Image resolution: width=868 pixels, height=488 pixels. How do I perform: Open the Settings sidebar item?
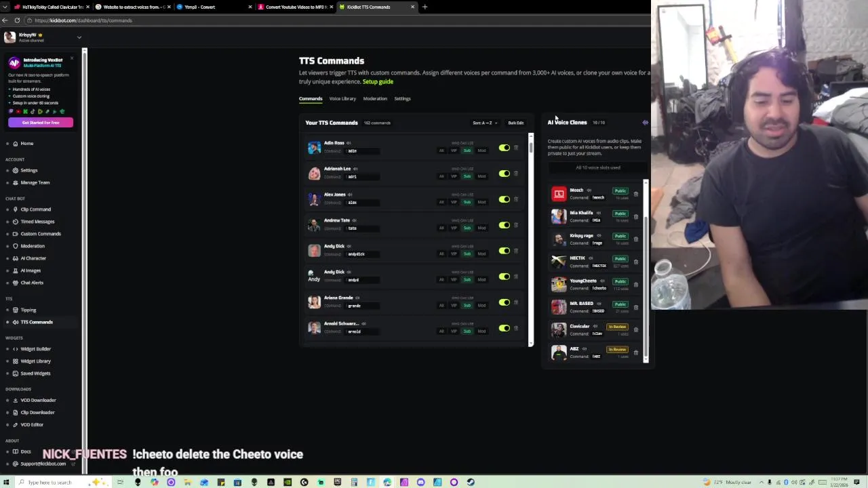28,170
